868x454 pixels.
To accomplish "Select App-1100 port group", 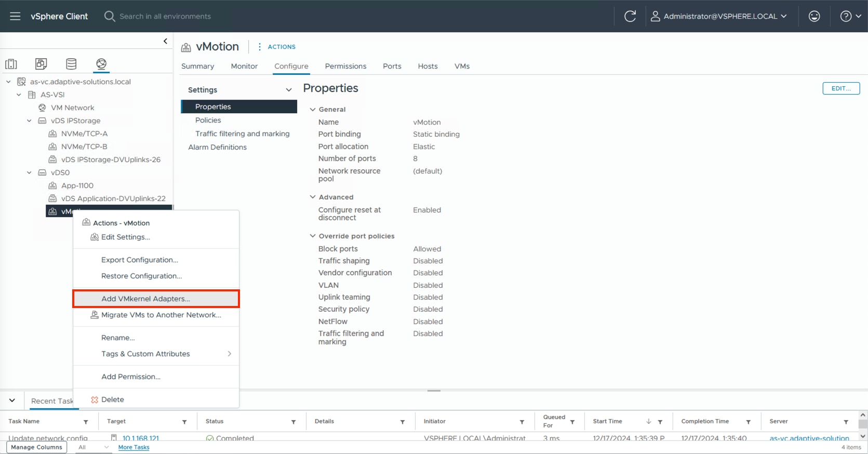I will (x=77, y=185).
